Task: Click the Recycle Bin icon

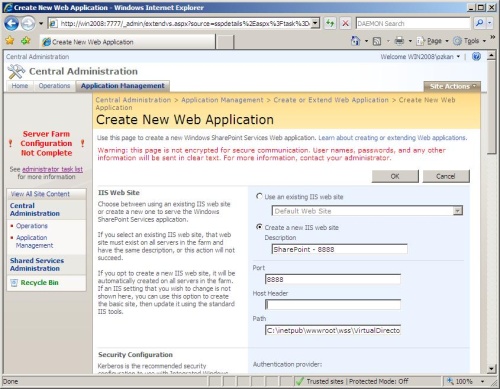Action: pyautogui.click(x=14, y=283)
